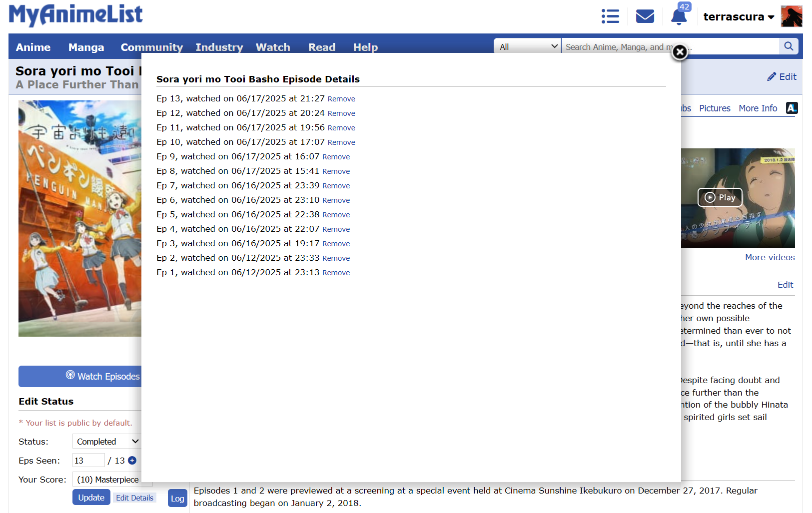Screen dimensions: 812x513
Task: Open notifications bell with 42 badge
Action: tap(679, 16)
